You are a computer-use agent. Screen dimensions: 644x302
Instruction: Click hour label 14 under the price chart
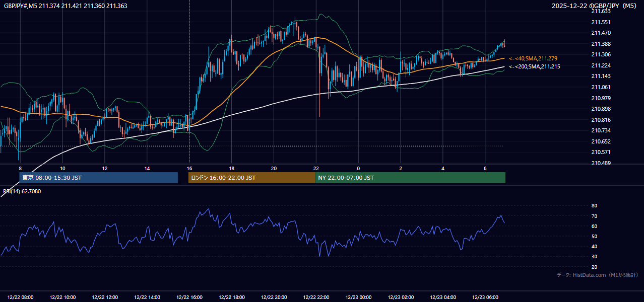147,168
